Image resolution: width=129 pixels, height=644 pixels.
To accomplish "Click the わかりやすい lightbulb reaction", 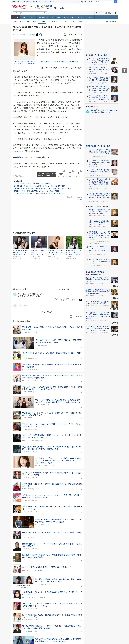I will click(70, 174).
